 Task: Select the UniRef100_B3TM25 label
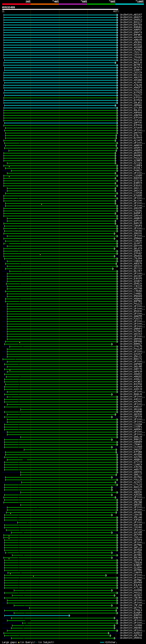131,93
